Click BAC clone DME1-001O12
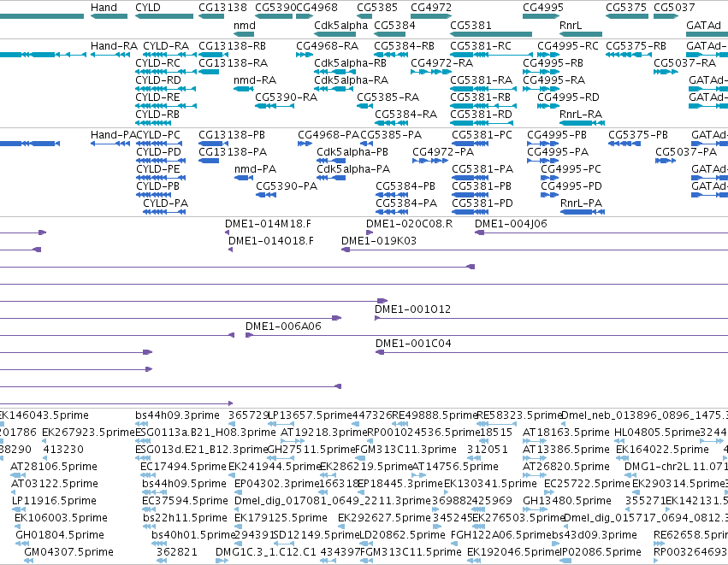Image resolution: width=728 pixels, height=565 pixels. coord(412,309)
